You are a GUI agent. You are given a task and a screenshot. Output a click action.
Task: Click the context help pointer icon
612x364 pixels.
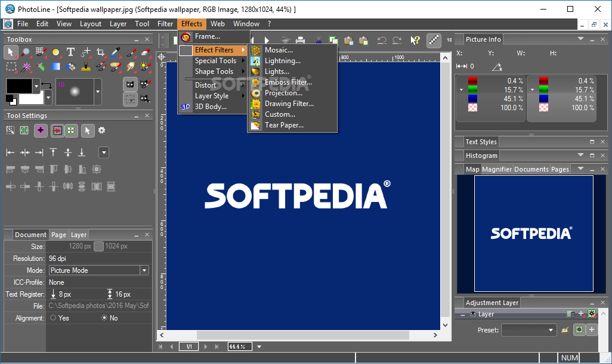pyautogui.click(x=415, y=40)
